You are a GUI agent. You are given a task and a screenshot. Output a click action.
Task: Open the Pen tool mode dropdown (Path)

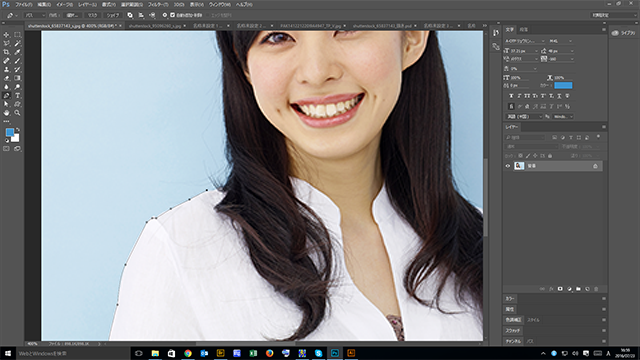[34, 15]
